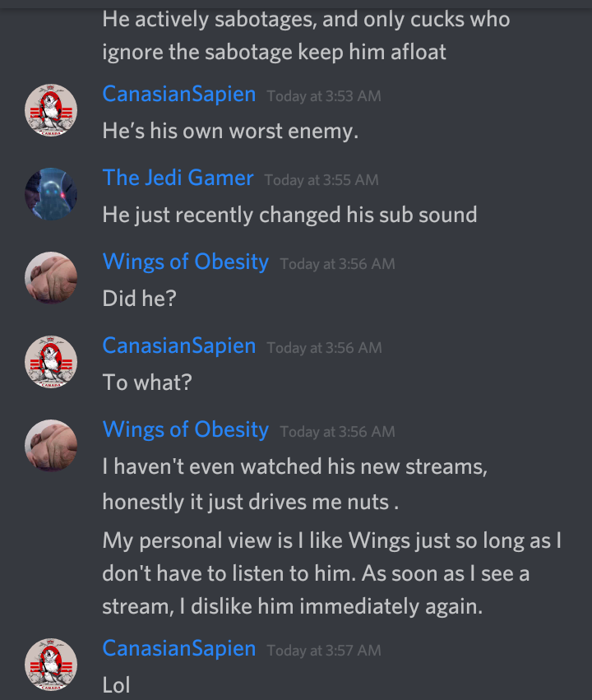Open Wings of Obesity avatar beside 'Did he?'
The height and width of the screenshot is (700, 592).
pyautogui.click(x=51, y=278)
